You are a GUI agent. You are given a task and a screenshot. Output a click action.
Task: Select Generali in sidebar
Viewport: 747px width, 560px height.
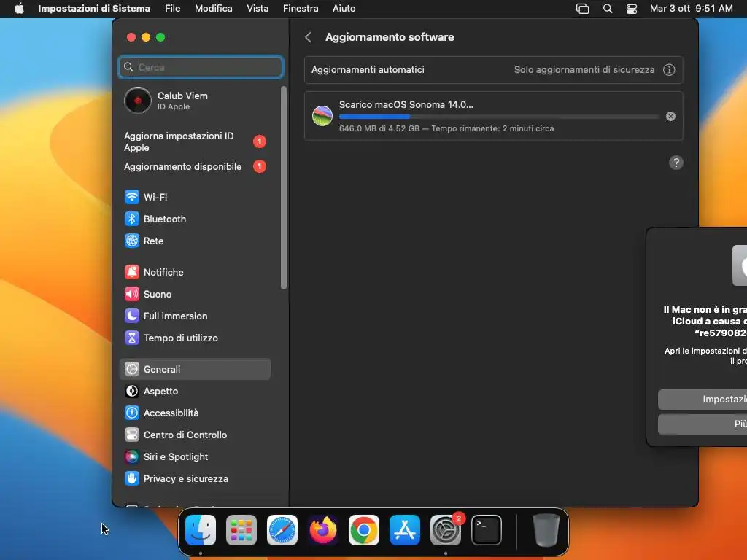196,369
